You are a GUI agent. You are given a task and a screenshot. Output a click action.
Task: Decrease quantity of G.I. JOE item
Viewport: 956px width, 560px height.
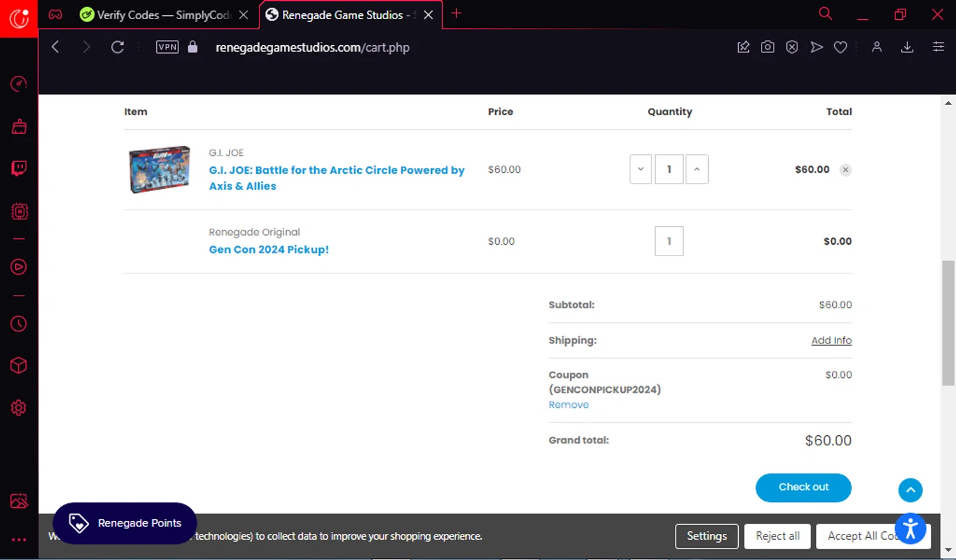pos(640,169)
